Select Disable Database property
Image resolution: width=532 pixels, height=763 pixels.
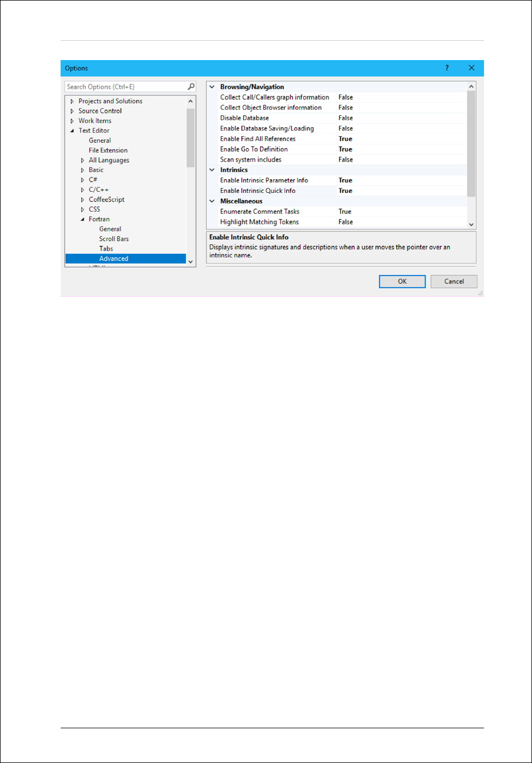tap(245, 119)
